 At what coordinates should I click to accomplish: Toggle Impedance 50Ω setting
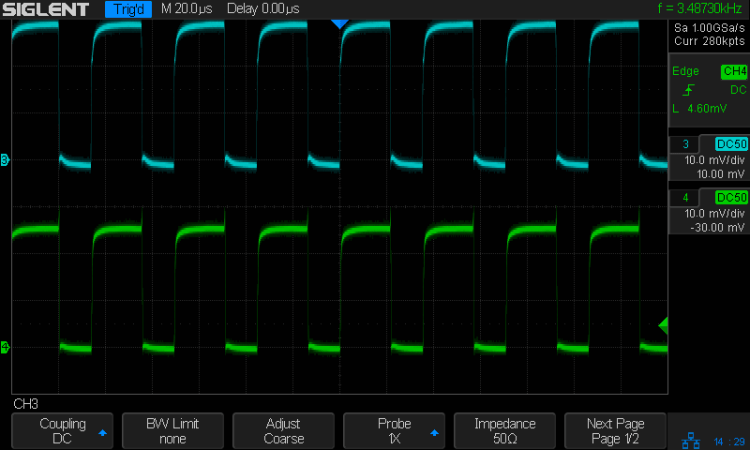pos(504,431)
